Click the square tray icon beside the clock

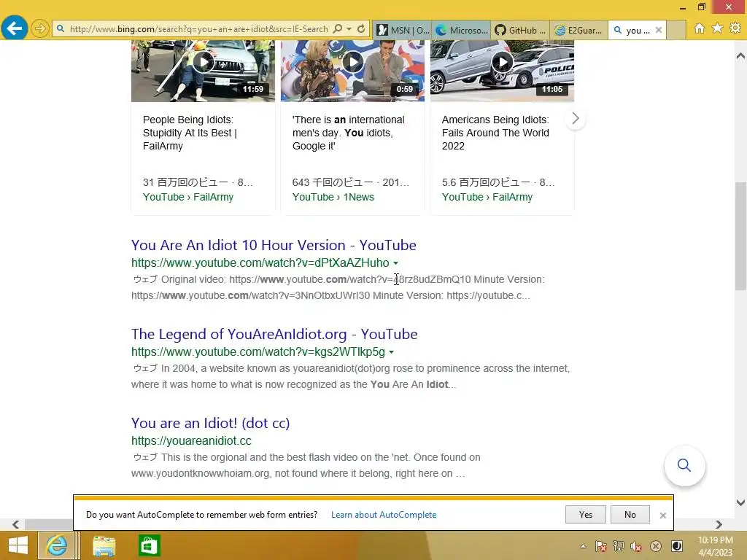tap(676, 546)
